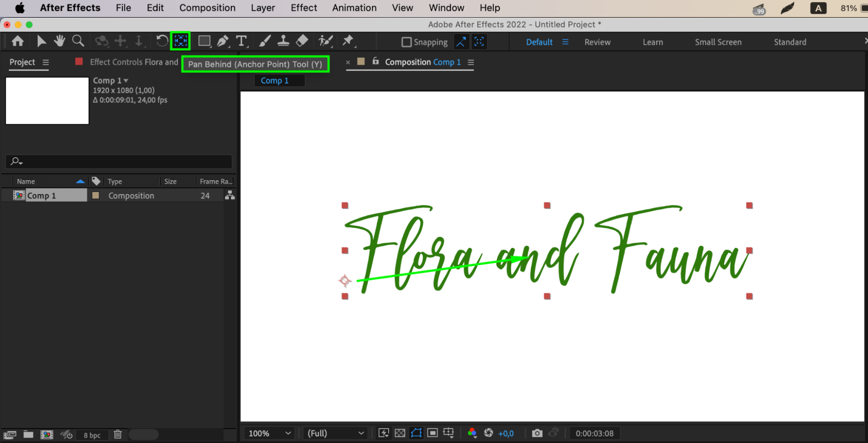Choose the Horizontal Type tool
Image resolution: width=868 pixels, height=443 pixels.
241,41
